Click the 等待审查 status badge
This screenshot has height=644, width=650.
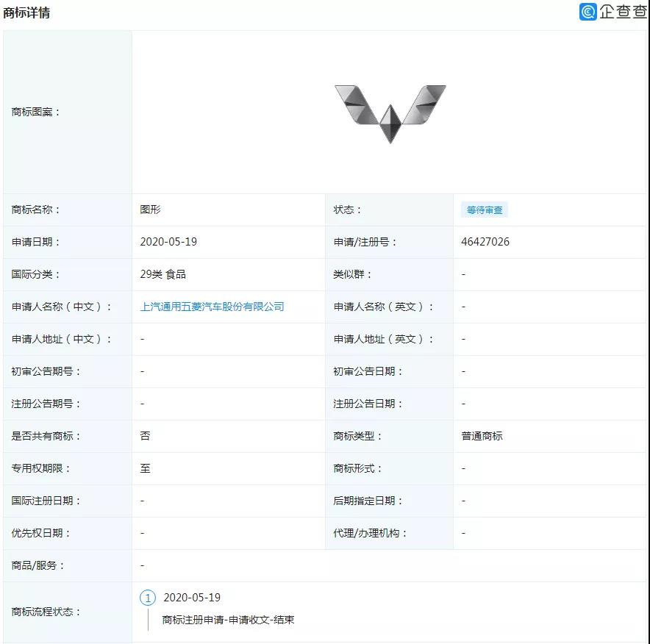[x=484, y=210]
